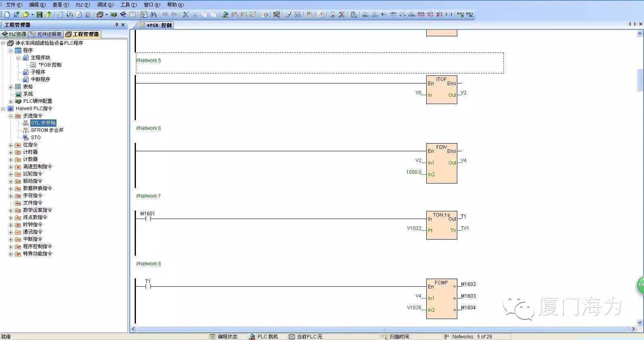Switch to the PLC资源 tab
Screen dimensions: 644x340
pos(14,34)
